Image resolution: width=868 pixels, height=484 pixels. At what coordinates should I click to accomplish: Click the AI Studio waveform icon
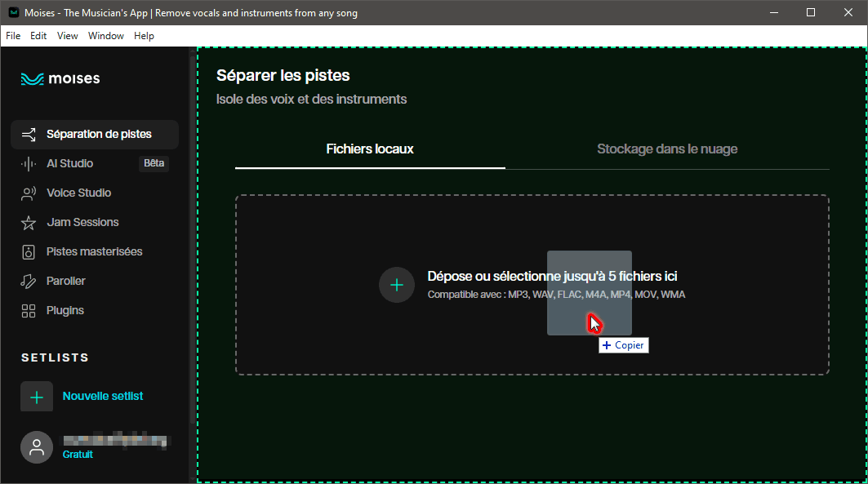(x=29, y=164)
